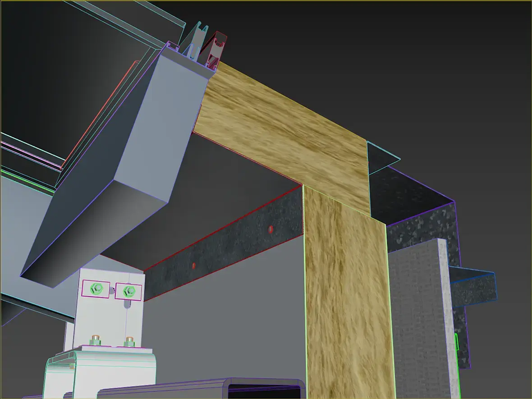Click the red-outlined galvanized steel plate
532x399 pixels.
[224, 244]
